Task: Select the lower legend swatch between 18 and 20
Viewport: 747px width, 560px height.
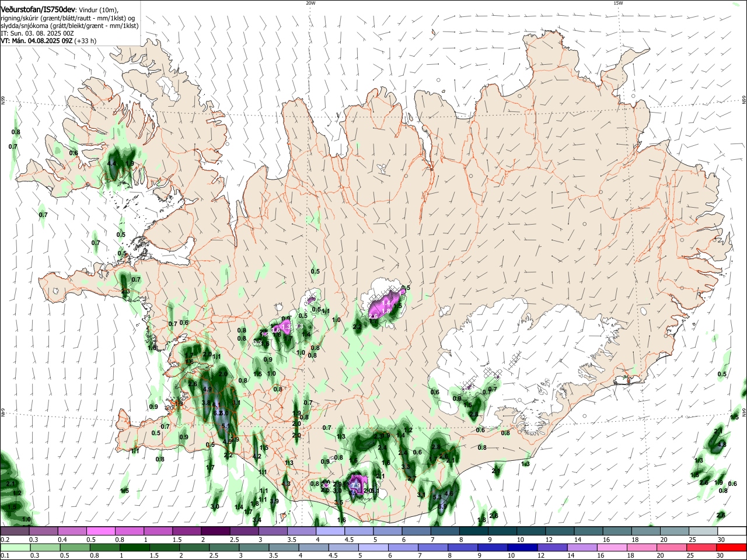Action: 641,547
